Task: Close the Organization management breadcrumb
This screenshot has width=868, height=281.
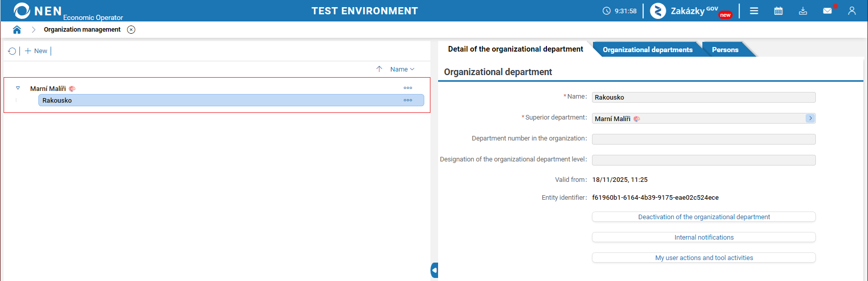Action: coord(131,30)
